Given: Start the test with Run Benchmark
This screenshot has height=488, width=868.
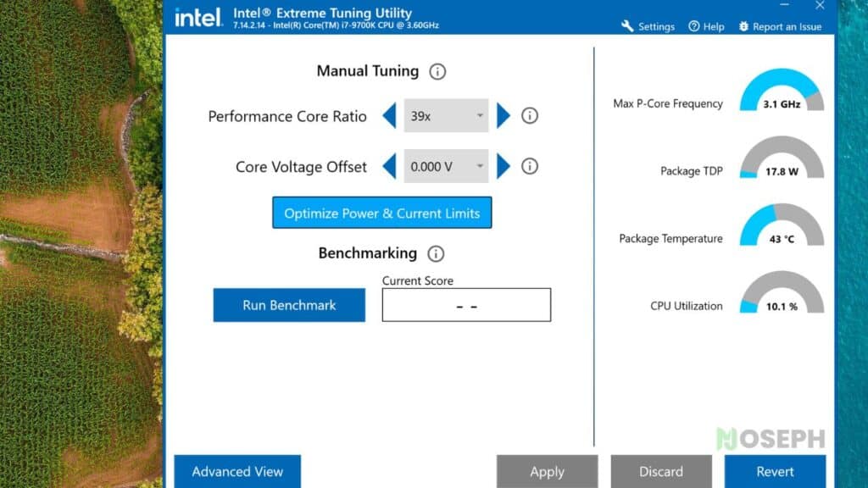Looking at the screenshot, I should pos(289,305).
